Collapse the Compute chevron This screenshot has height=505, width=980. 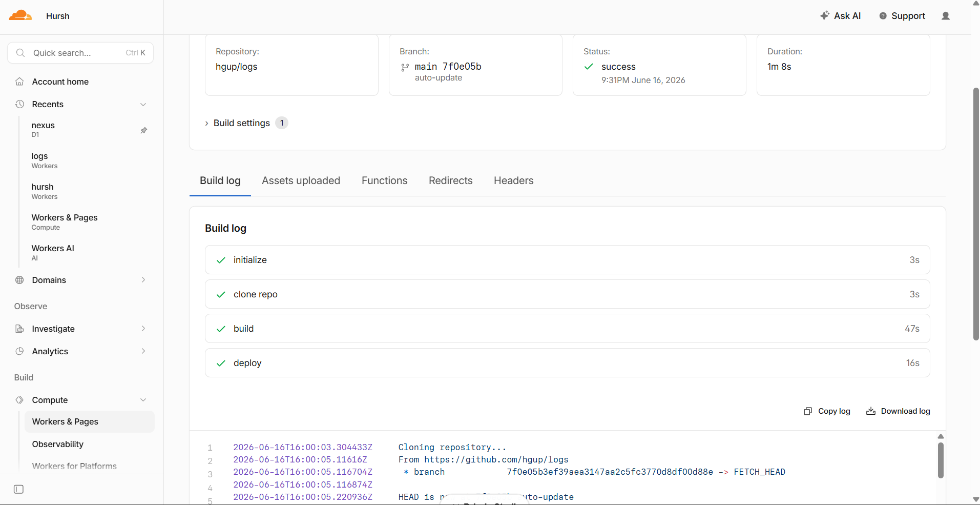point(143,400)
